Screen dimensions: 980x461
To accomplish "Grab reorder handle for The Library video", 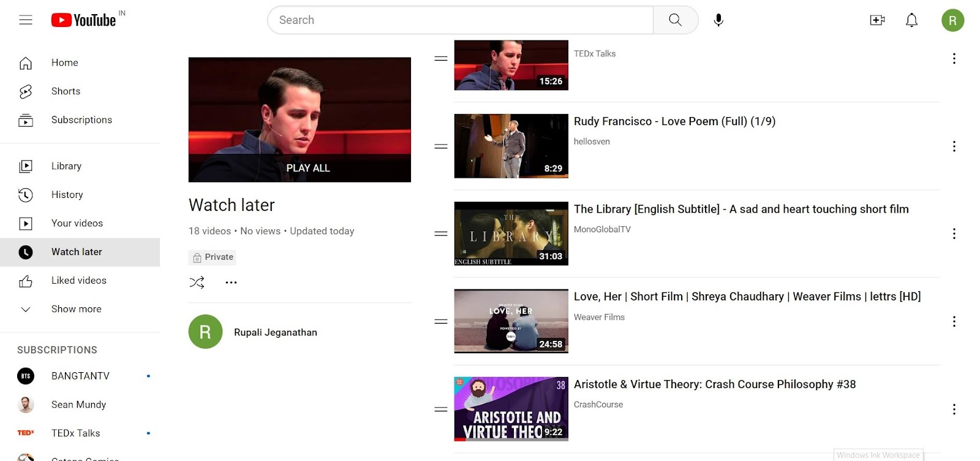I will pyautogui.click(x=441, y=234).
